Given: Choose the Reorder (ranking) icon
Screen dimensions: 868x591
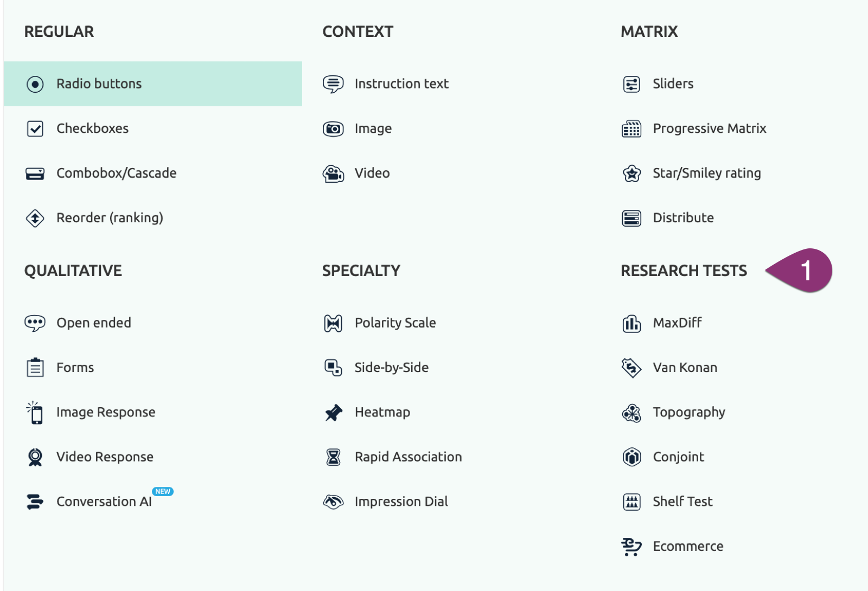Looking at the screenshot, I should [35, 218].
